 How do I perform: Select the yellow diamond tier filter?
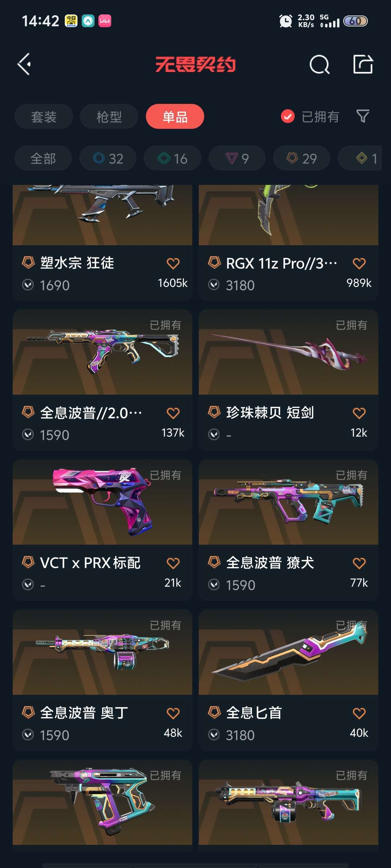(x=360, y=158)
